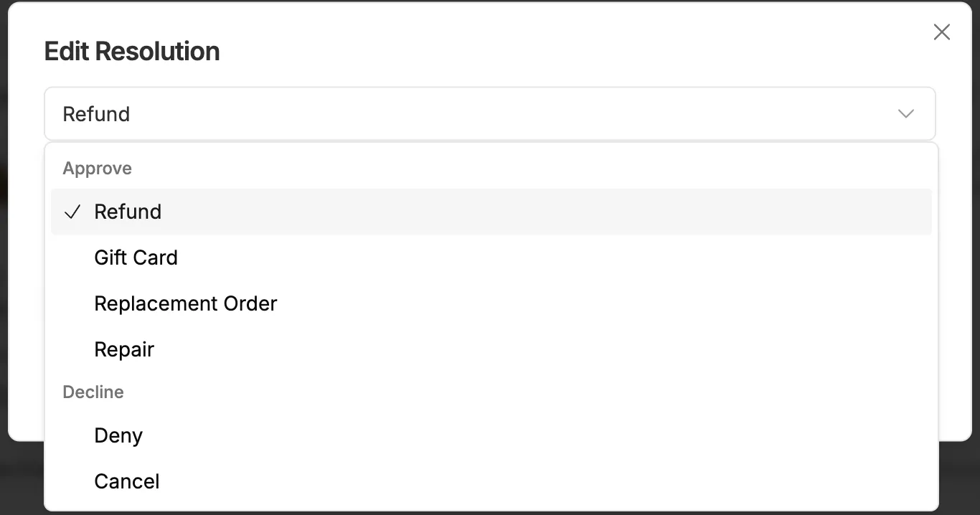Pick Replacement Order from the list
980x515 pixels.
pos(185,303)
